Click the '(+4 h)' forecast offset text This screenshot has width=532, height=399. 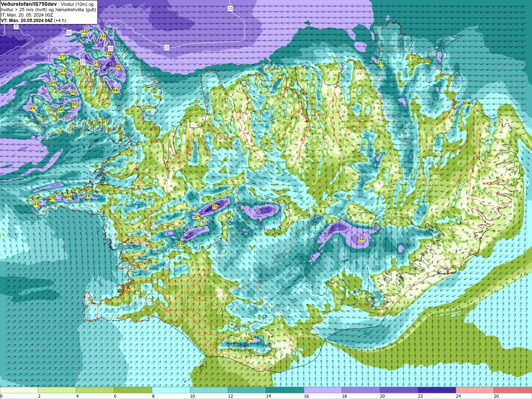coord(60,20)
